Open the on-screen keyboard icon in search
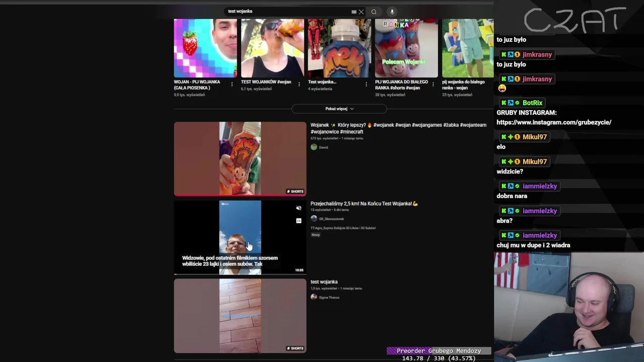Screen dimensions: 644x362 [x=354, y=12]
